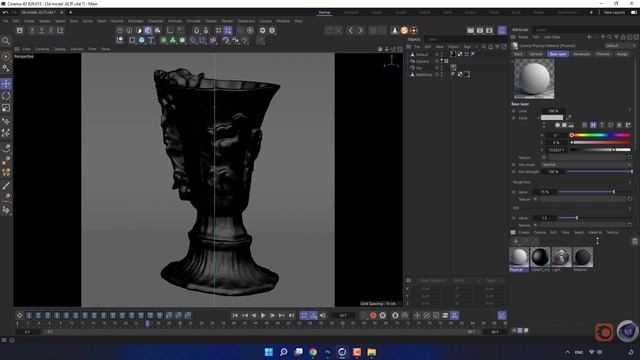Screen dimensions: 640x360
Task: Click the Edit Render Settings icon
Action: [489, 30]
